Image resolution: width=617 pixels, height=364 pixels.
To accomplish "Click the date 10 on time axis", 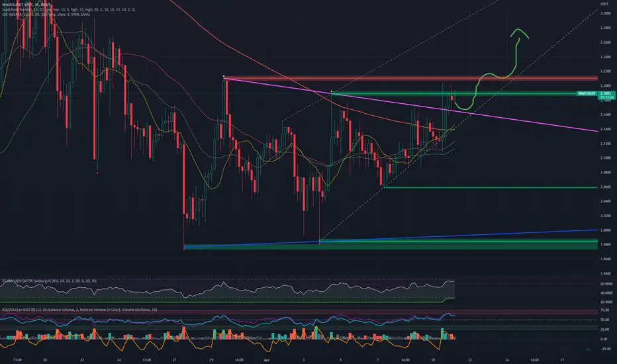I will (x=433, y=359).
